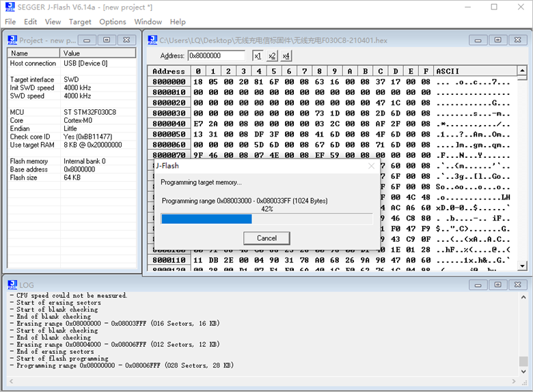Open the View menu

pyautogui.click(x=53, y=22)
